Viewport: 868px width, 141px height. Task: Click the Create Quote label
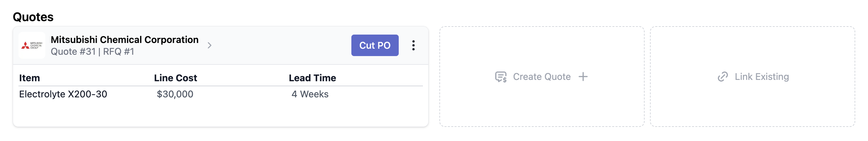[x=541, y=77]
